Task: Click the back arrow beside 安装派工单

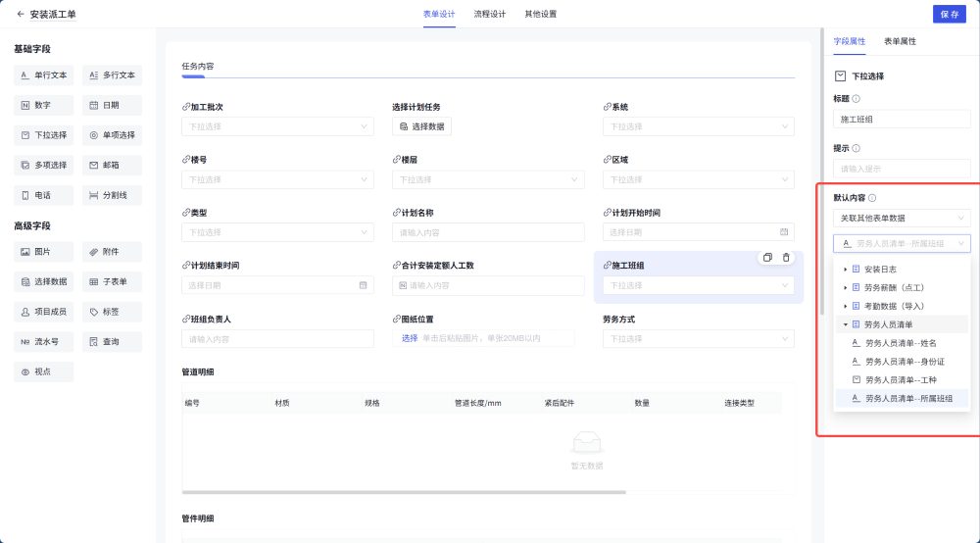Action: coord(21,15)
